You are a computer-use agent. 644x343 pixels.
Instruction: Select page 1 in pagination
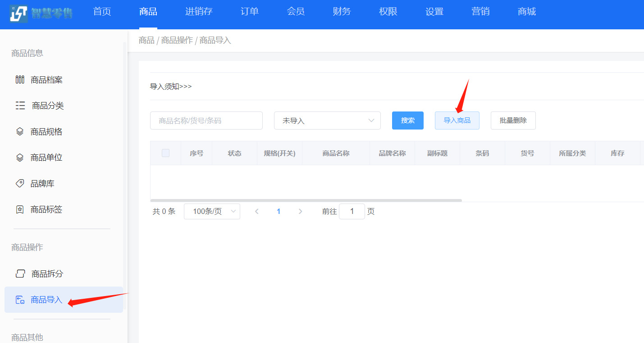(x=279, y=211)
